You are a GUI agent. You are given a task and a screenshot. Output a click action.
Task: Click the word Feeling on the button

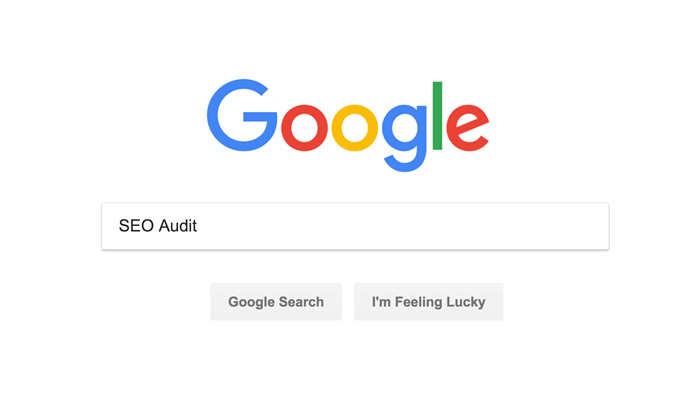coord(418,302)
